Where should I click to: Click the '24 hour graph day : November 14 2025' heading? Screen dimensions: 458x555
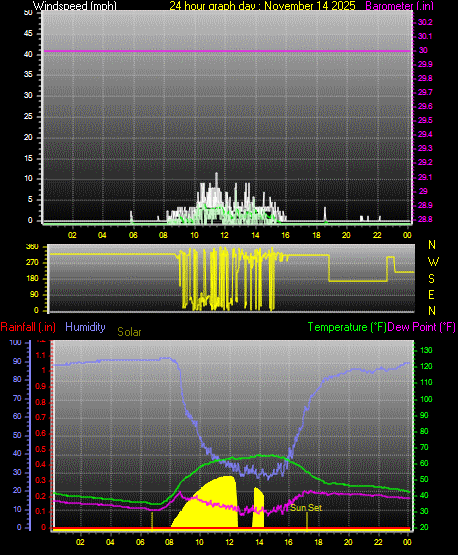[262, 6]
